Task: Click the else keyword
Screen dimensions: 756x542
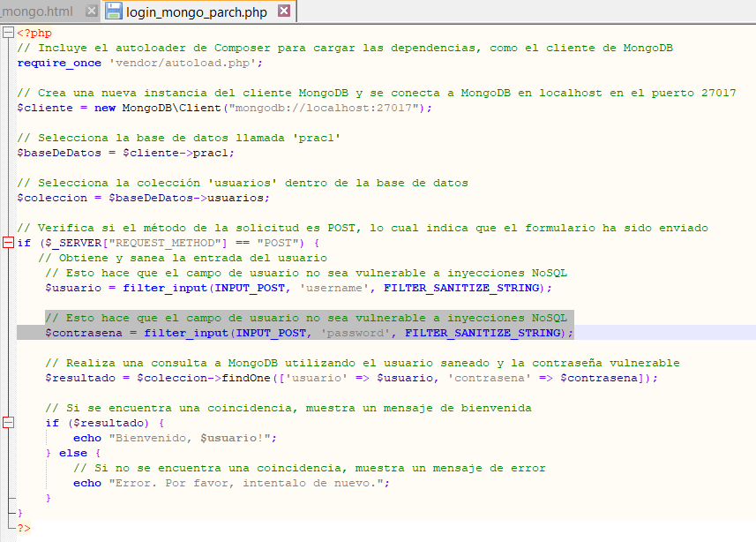Action: pyautogui.click(x=73, y=453)
